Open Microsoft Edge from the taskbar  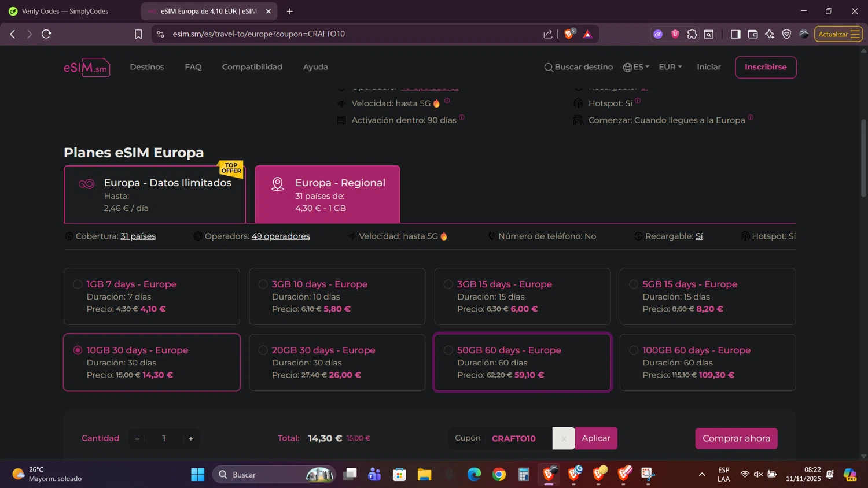point(474,475)
